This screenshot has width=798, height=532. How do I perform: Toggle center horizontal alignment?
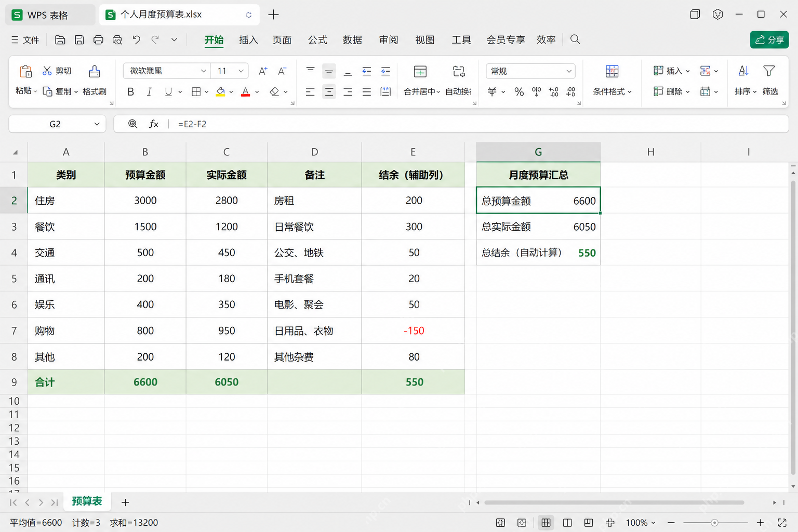click(x=329, y=92)
